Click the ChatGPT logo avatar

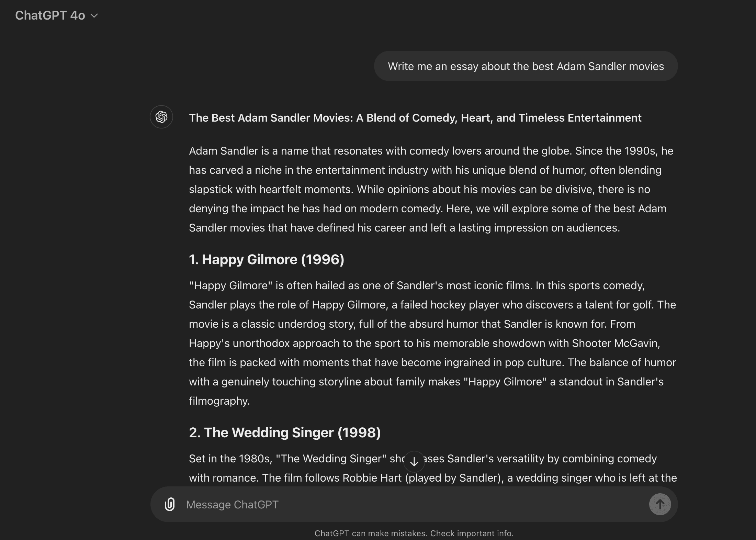[x=161, y=117]
